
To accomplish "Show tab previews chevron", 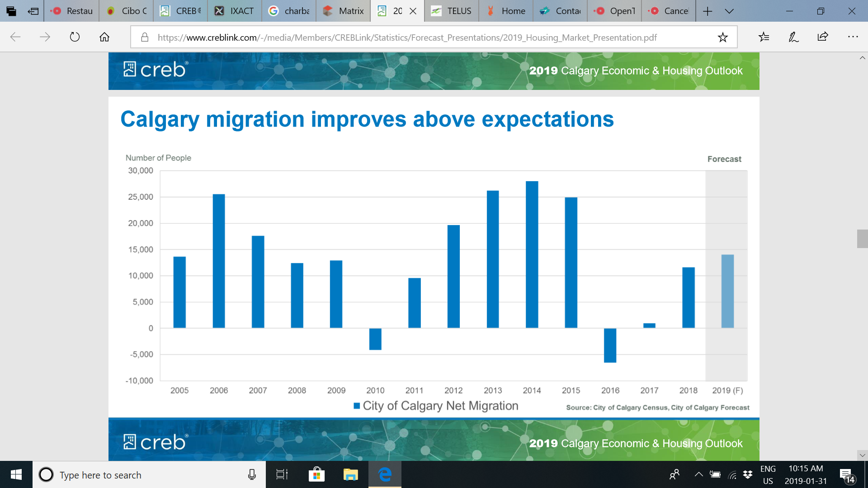I will [729, 11].
